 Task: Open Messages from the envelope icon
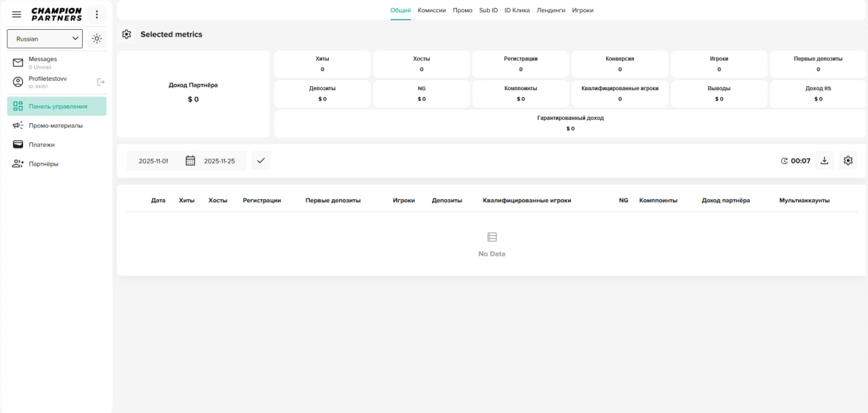point(18,62)
